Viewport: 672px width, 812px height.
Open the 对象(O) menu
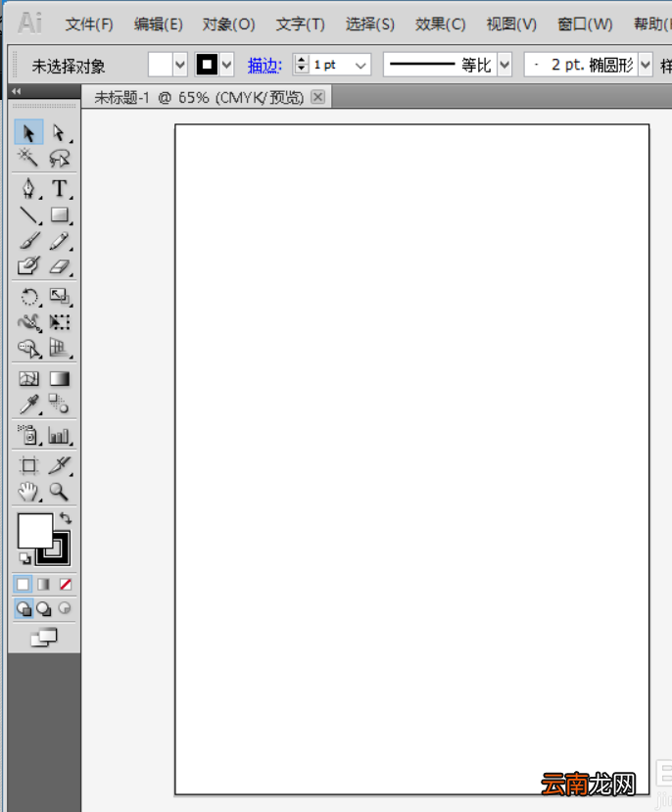pos(228,24)
